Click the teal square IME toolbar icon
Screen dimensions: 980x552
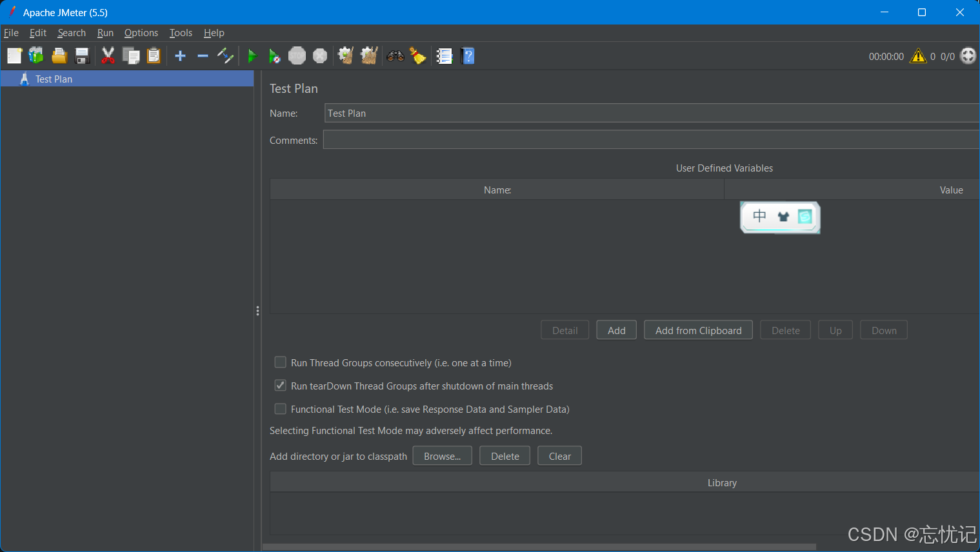click(805, 217)
